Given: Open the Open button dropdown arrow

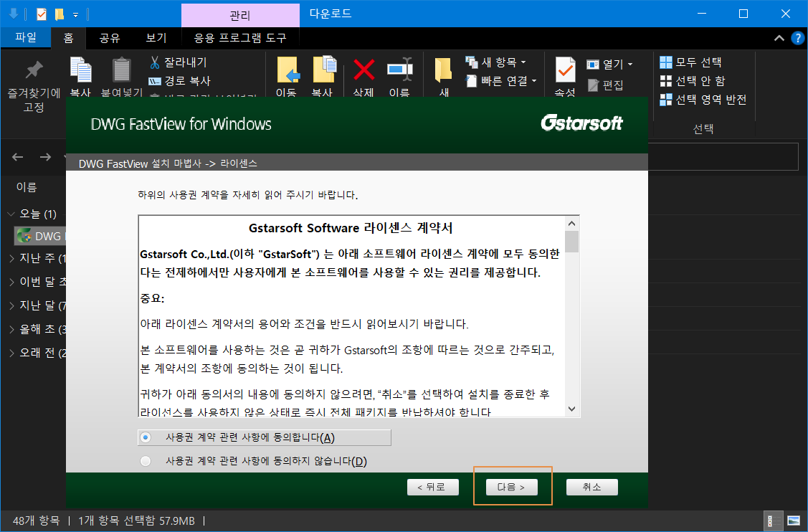Looking at the screenshot, I should point(629,65).
